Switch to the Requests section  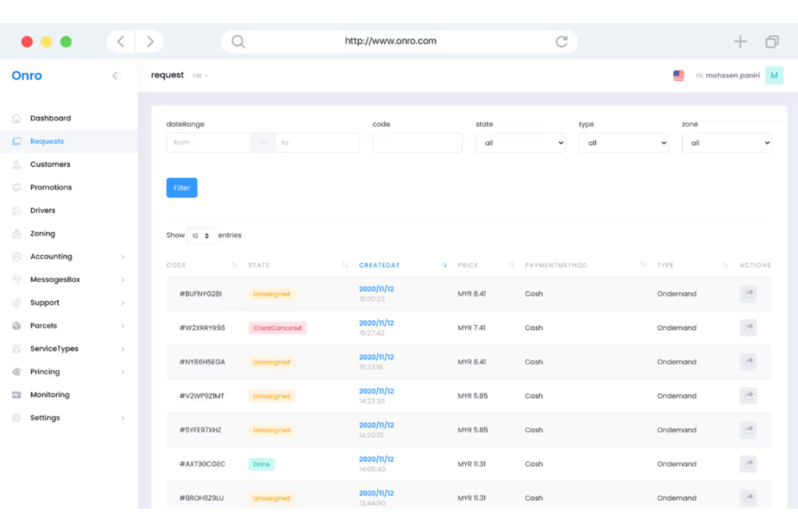46,141
